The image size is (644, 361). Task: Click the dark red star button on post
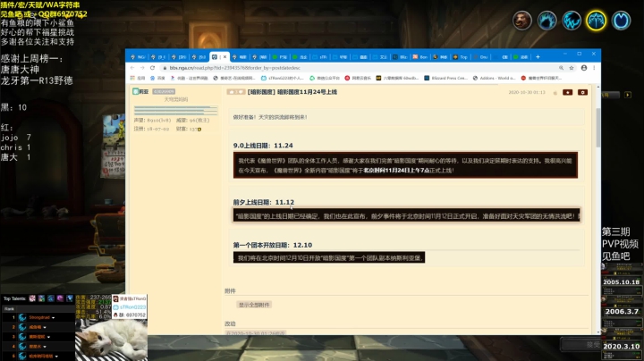(x=568, y=92)
